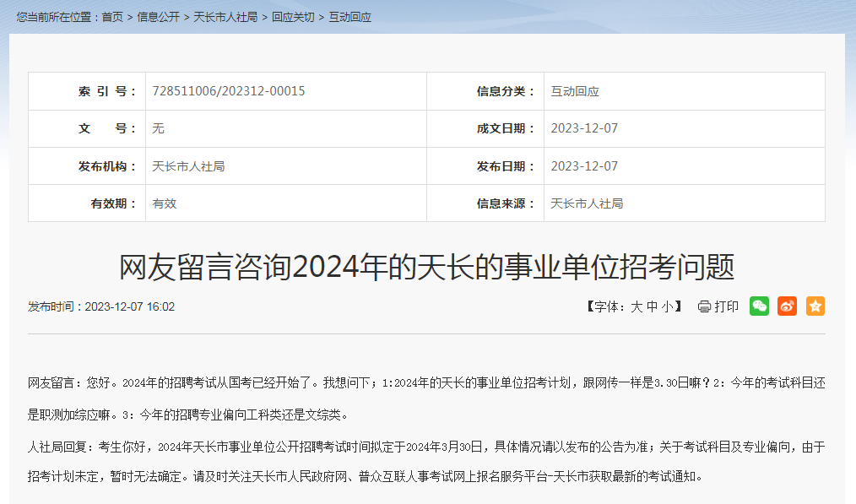Open 信息公开 from the breadcrumb trail
Image resolution: width=856 pixels, height=504 pixels.
pyautogui.click(x=159, y=16)
